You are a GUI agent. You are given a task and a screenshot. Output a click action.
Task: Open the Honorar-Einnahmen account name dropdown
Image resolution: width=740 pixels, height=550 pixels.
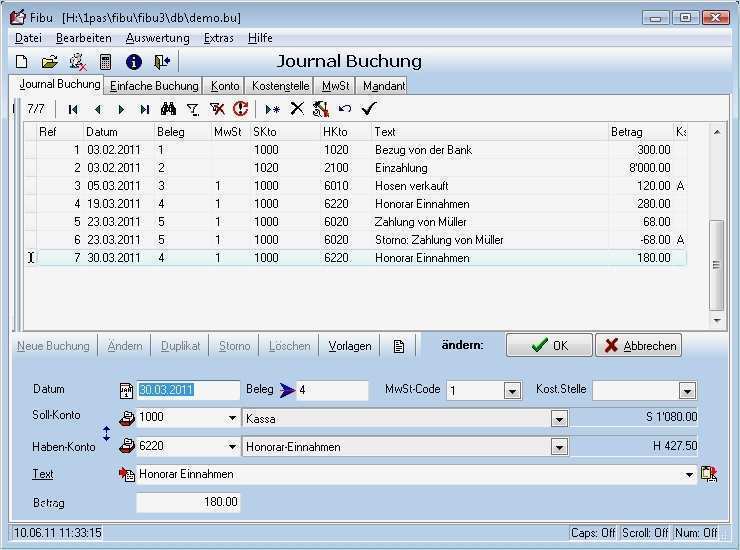coord(559,447)
